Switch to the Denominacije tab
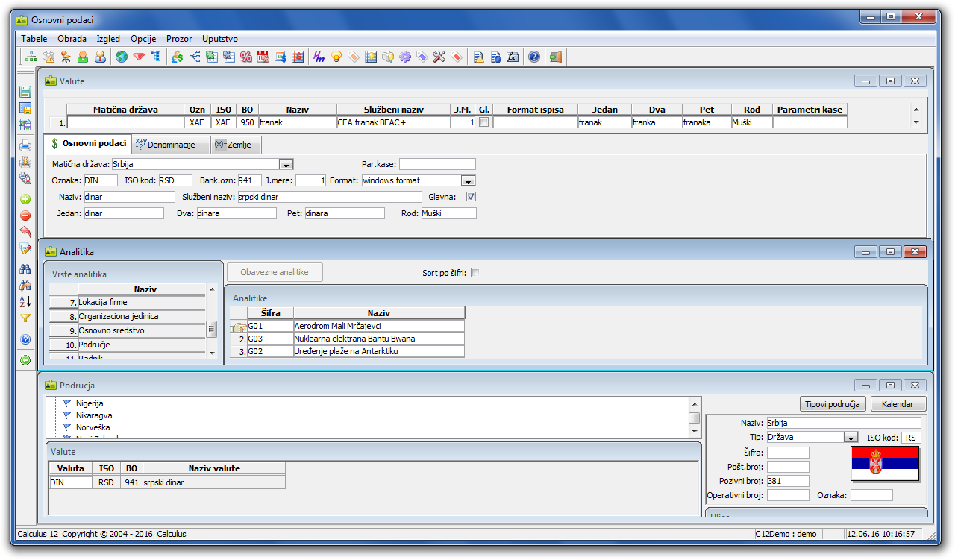 [170, 145]
